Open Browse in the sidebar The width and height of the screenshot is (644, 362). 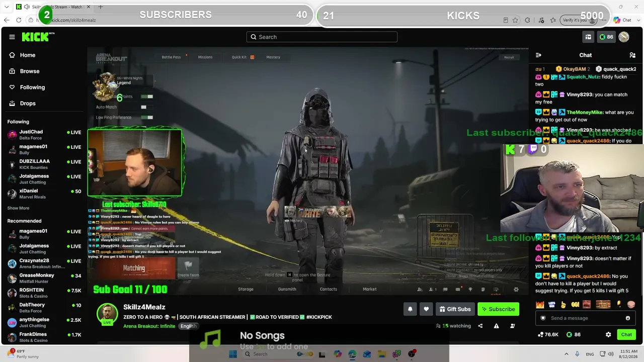30,71
